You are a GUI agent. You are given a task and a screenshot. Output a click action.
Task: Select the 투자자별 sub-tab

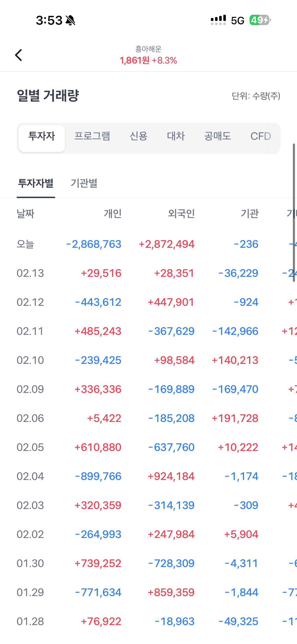coord(36,183)
